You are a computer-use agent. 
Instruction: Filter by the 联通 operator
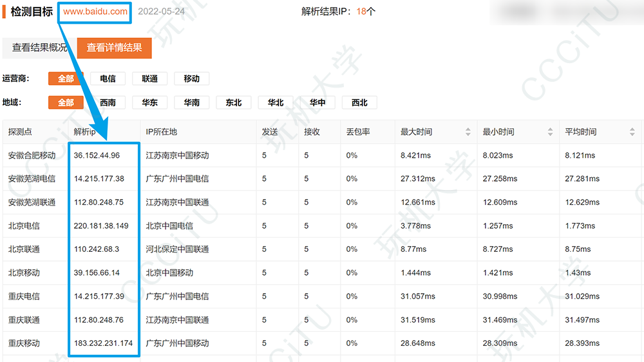[149, 79]
